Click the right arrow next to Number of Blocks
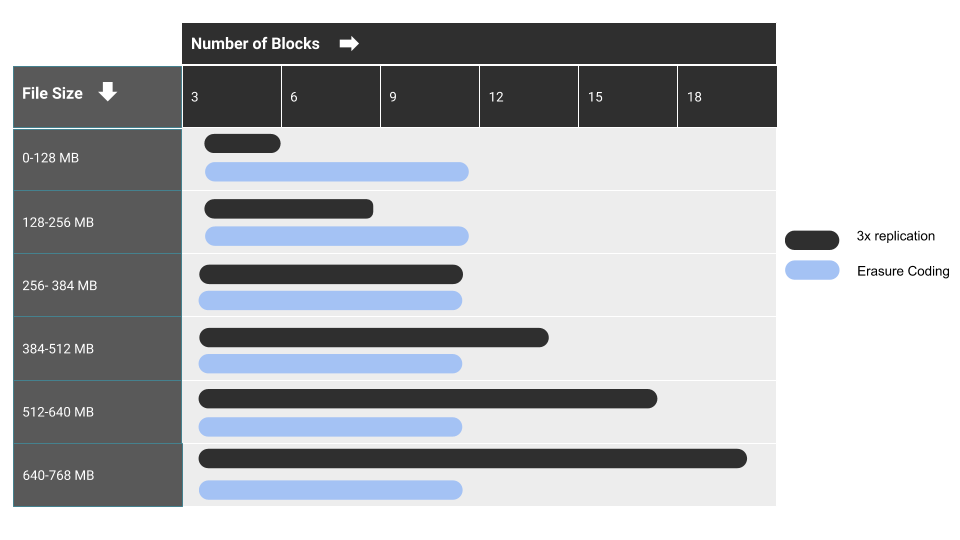The width and height of the screenshot is (960, 540). click(x=349, y=44)
